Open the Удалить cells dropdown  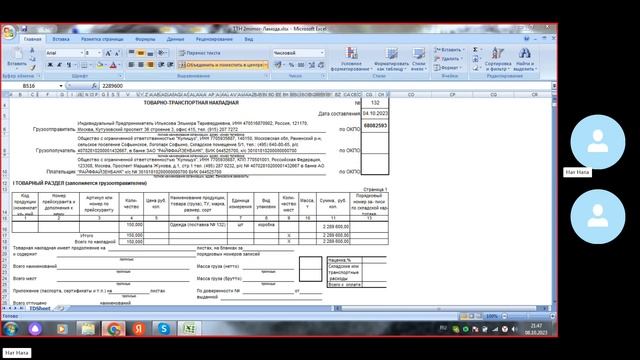(448, 59)
